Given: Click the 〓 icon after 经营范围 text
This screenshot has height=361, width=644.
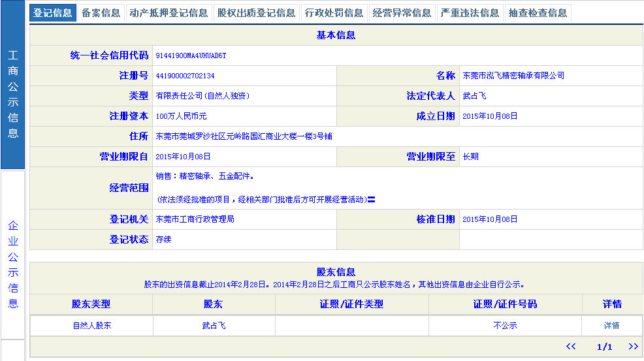Looking at the screenshot, I should [371, 200].
